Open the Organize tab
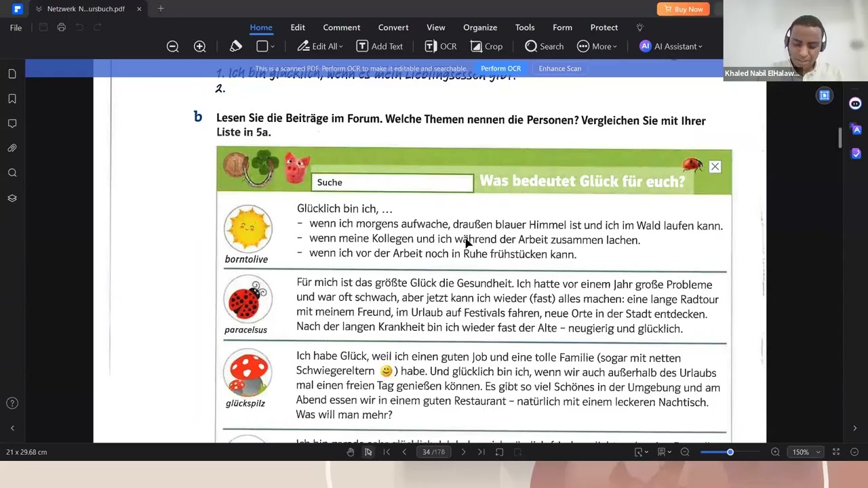 coord(480,27)
